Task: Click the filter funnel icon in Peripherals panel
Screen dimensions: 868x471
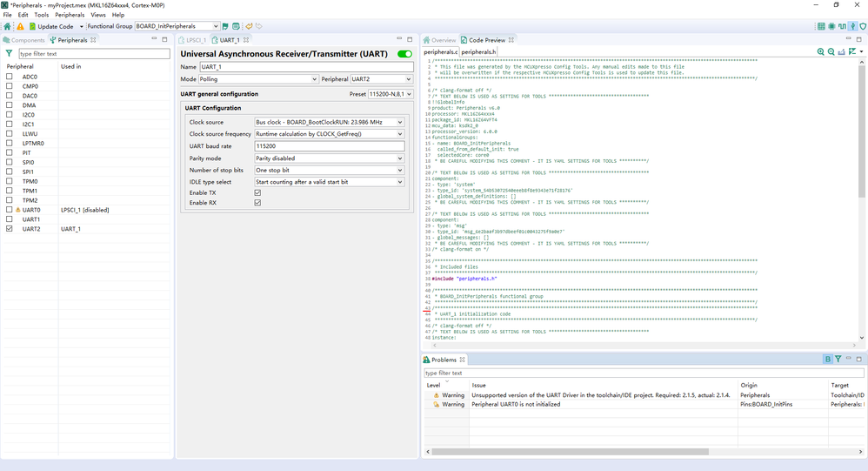Action: [9, 54]
